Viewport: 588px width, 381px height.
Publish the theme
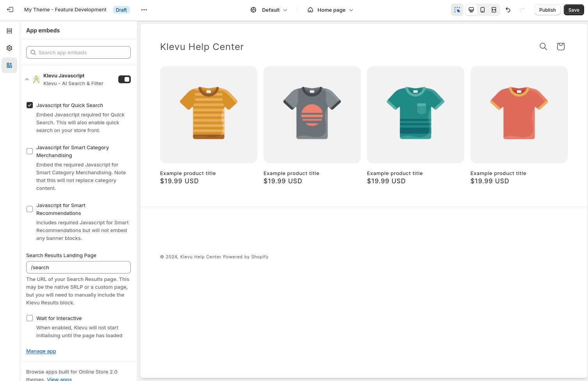click(x=547, y=10)
